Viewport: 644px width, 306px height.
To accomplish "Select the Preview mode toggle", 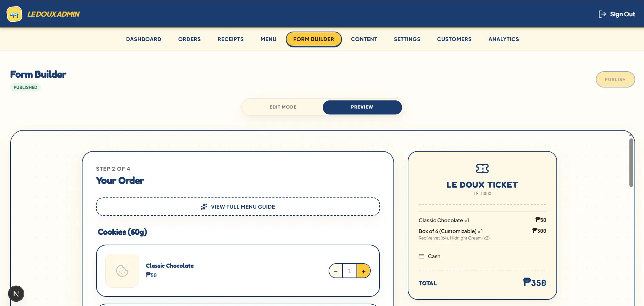I will (362, 107).
